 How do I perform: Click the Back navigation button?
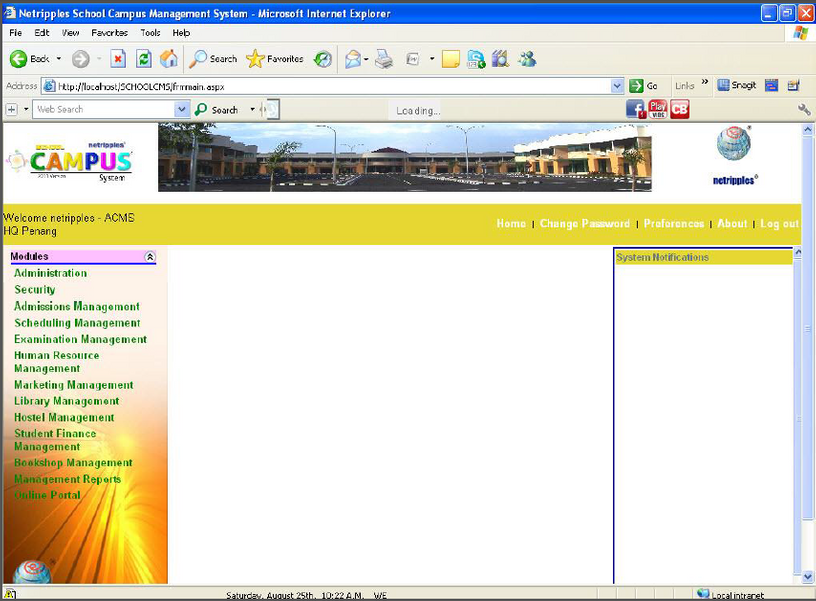30,59
